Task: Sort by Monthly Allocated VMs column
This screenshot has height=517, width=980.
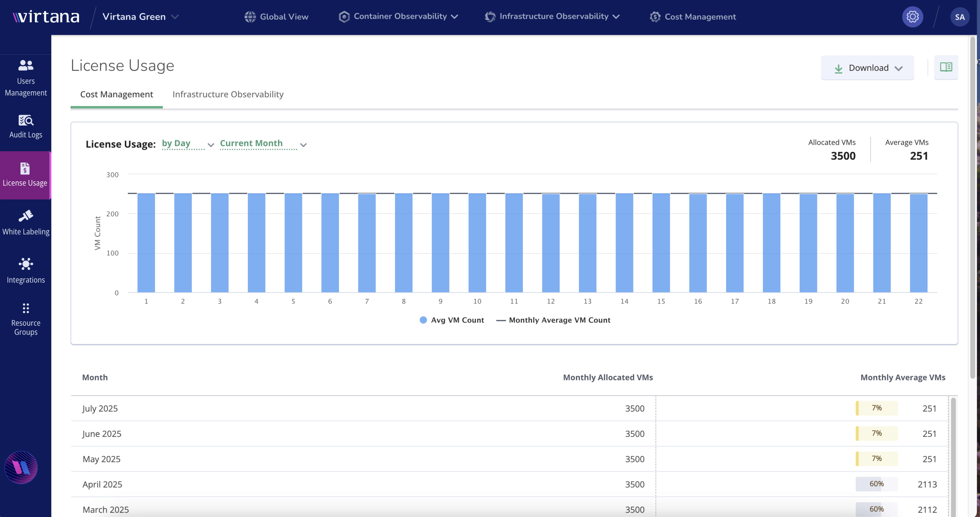Action: coord(608,378)
